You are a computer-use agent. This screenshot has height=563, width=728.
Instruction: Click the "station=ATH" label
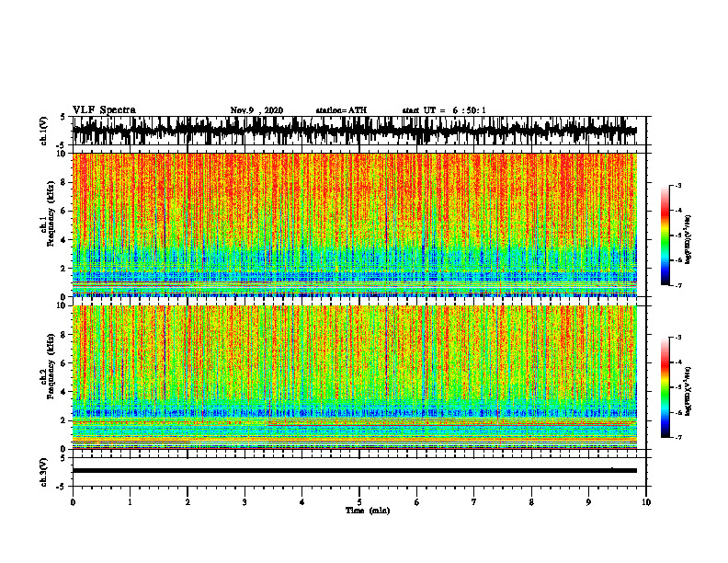coord(341,110)
